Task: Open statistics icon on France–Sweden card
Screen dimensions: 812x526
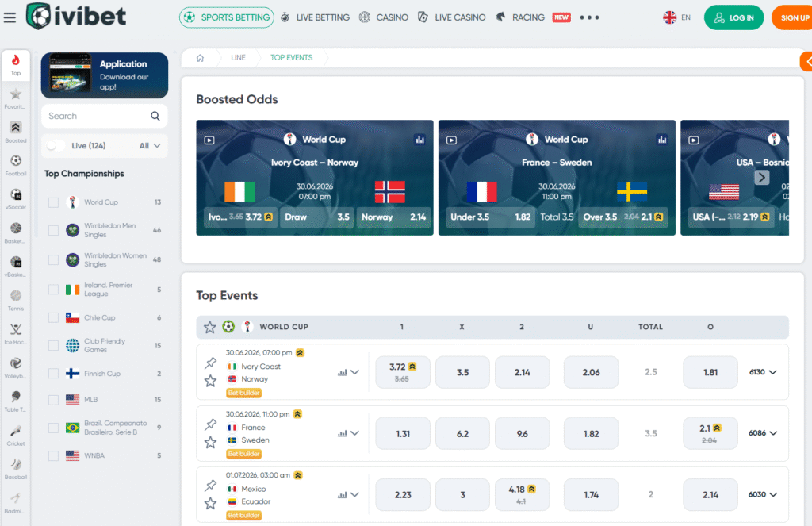Action: [662, 140]
